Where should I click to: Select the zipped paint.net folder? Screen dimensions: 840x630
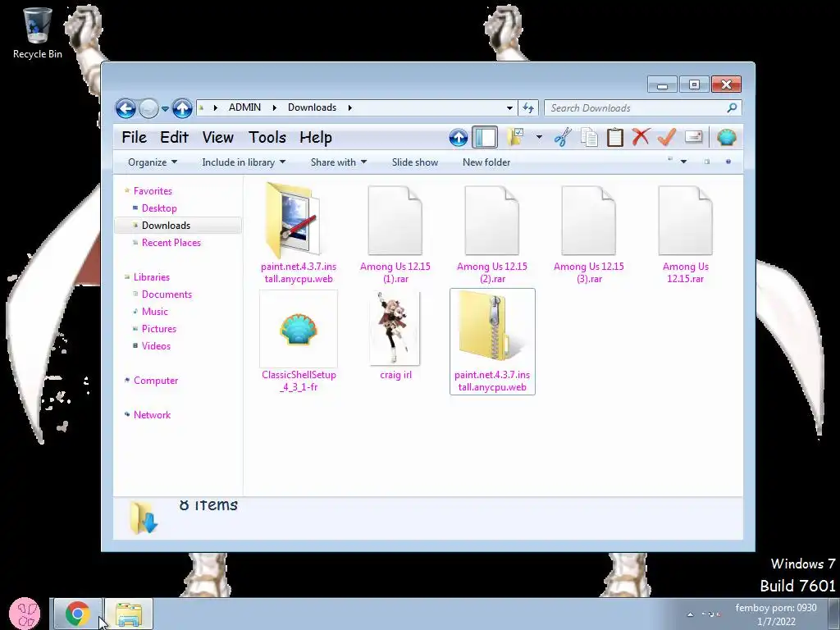[x=492, y=342]
